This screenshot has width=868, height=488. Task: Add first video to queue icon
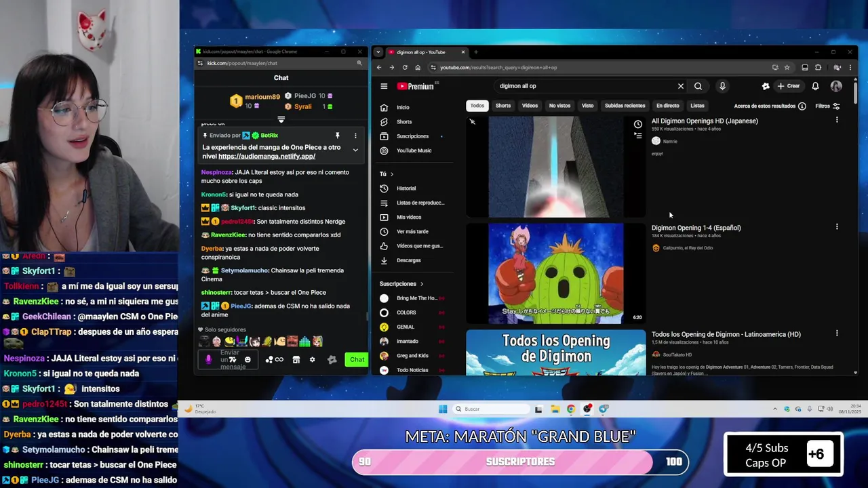pyautogui.click(x=637, y=136)
